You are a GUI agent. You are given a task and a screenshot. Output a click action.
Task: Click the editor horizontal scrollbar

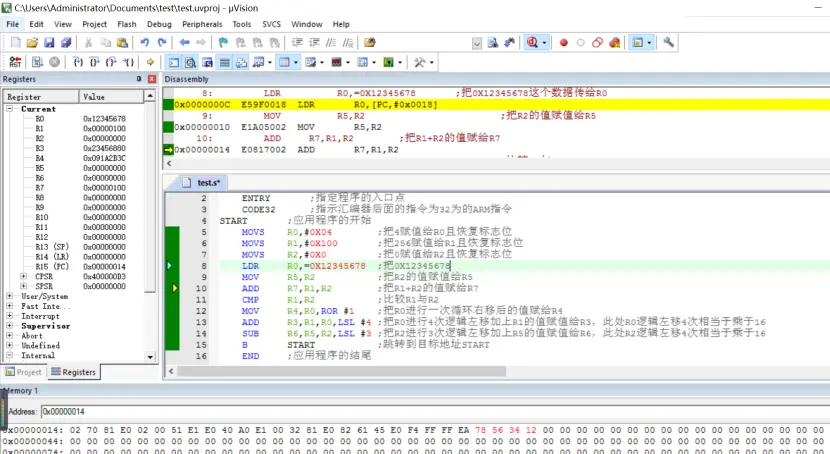point(341,371)
